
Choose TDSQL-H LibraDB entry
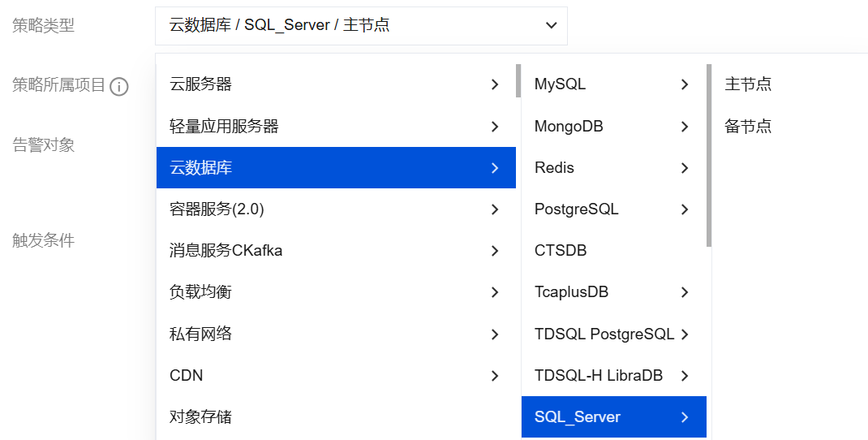[x=614, y=376]
